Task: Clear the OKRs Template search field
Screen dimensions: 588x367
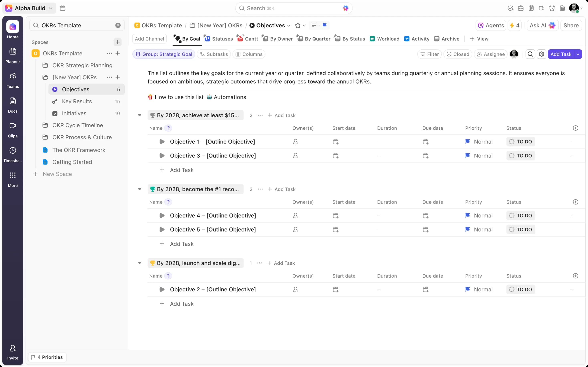Action: click(x=118, y=25)
